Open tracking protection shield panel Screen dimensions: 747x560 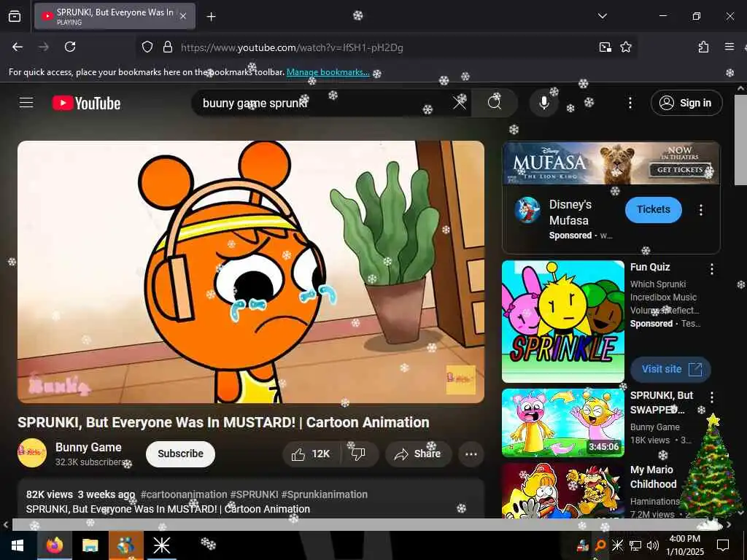click(147, 47)
